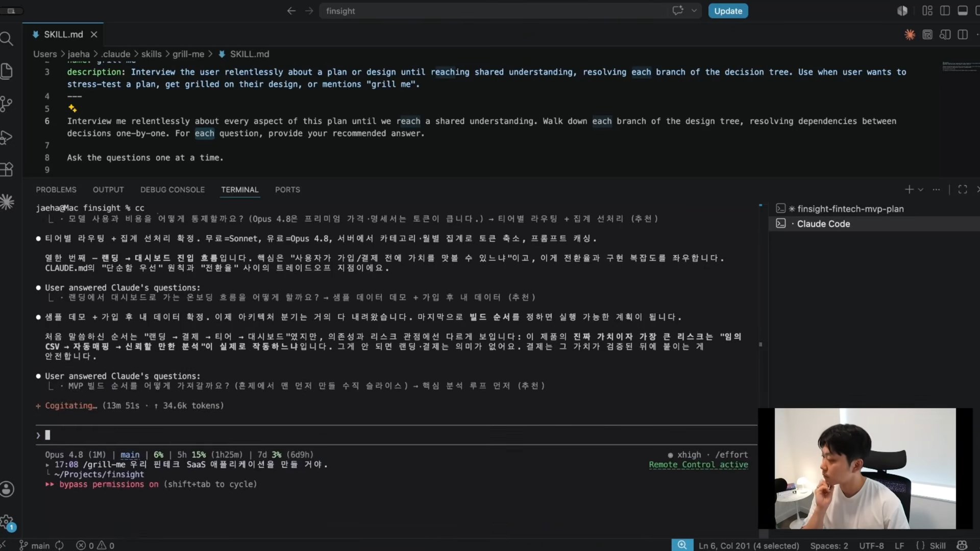Screen dimensions: 980x551
Task: Click the skills breadcrumb segment
Action: pos(151,54)
